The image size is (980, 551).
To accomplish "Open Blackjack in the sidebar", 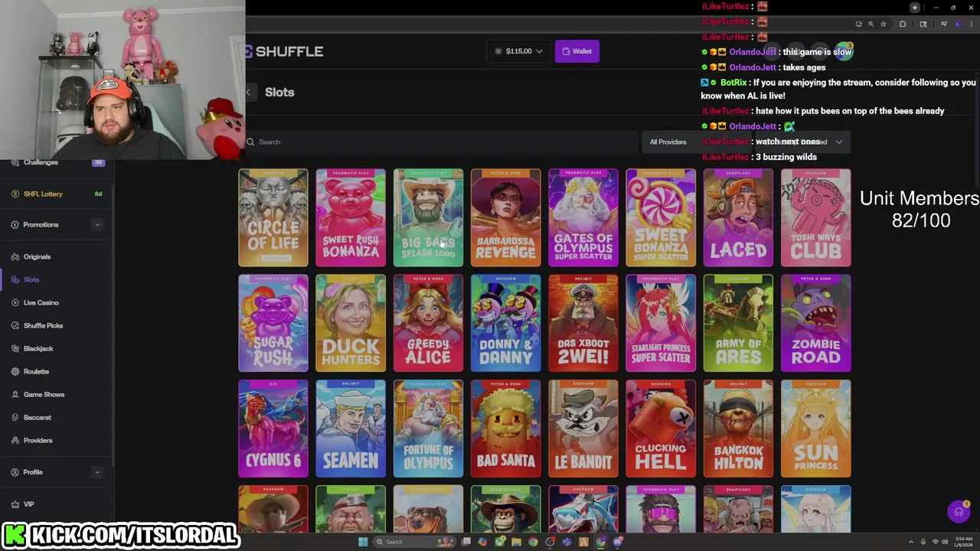I will pos(56,348).
